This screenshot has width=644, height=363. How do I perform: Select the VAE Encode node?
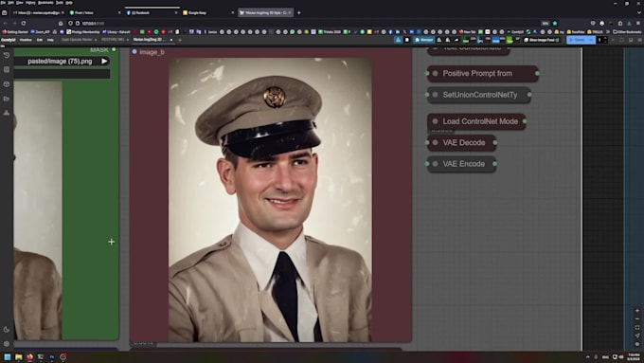(462, 164)
